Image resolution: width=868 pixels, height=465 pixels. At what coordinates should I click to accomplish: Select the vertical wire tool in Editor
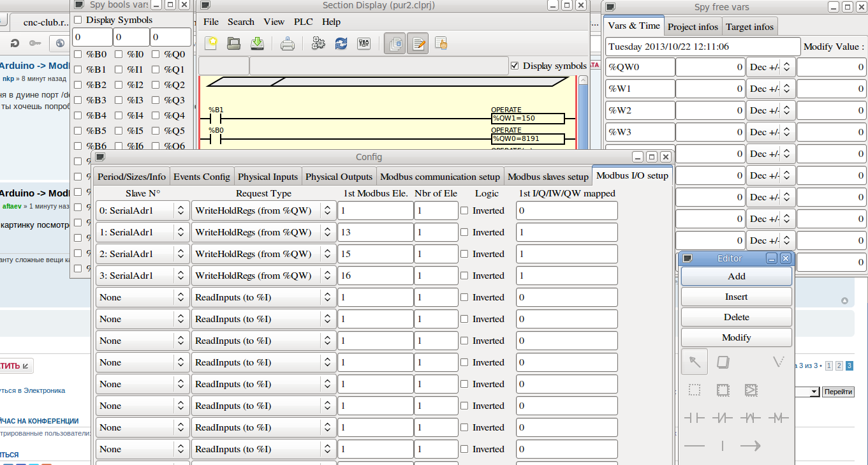723,446
